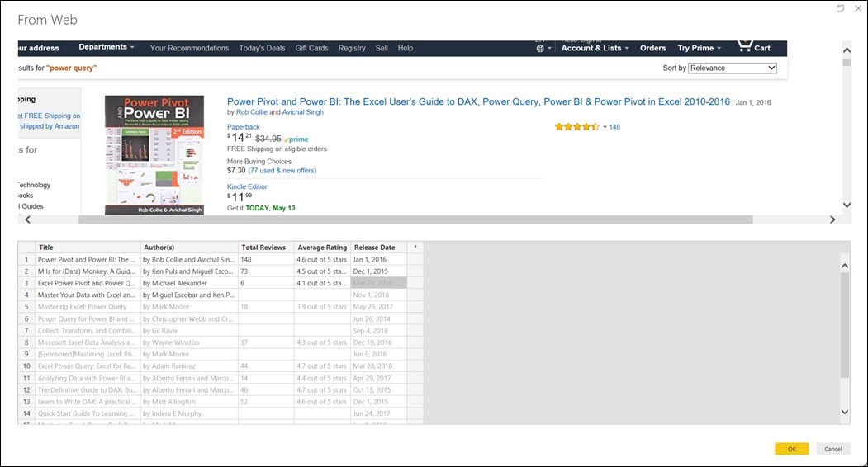Open Help in the navigation bar
The height and width of the screenshot is (467, 868).
[x=406, y=48]
